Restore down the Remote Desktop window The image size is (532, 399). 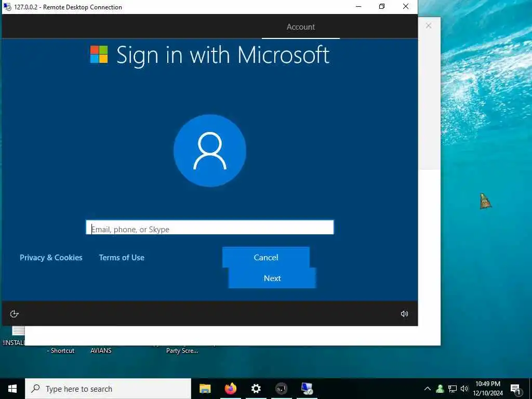pos(382,6)
